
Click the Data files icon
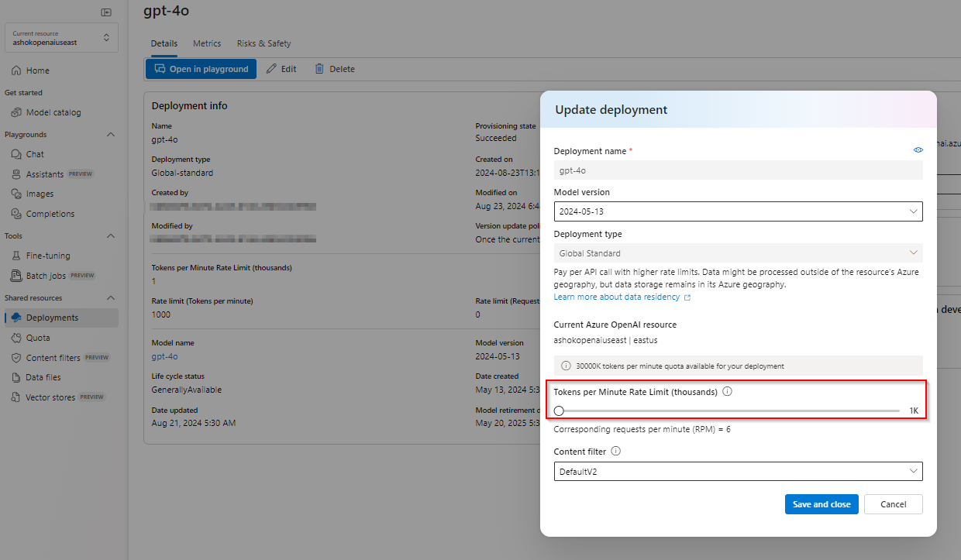click(x=16, y=377)
